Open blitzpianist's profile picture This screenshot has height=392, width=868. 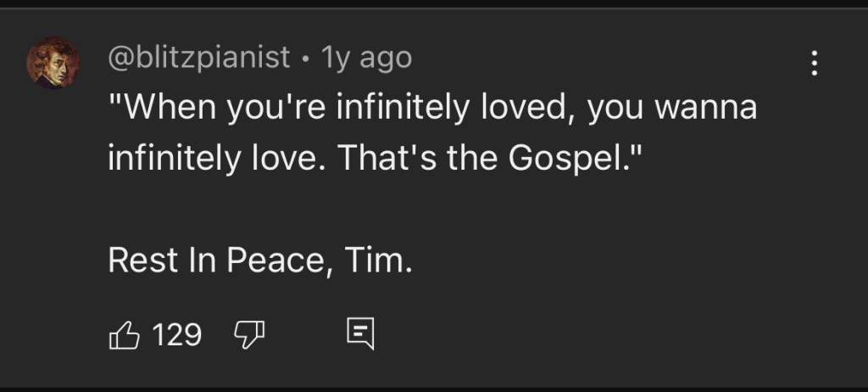[x=53, y=64]
